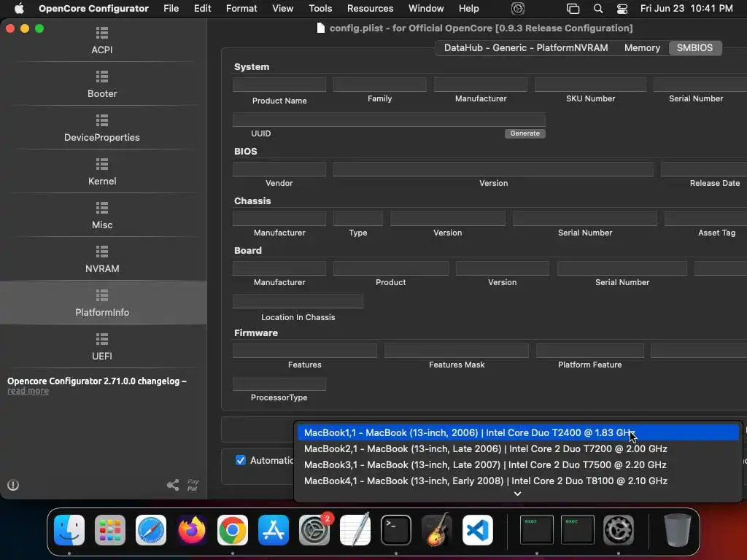Image resolution: width=747 pixels, height=560 pixels.
Task: Click the BIOS Vendor field
Action: [279, 169]
